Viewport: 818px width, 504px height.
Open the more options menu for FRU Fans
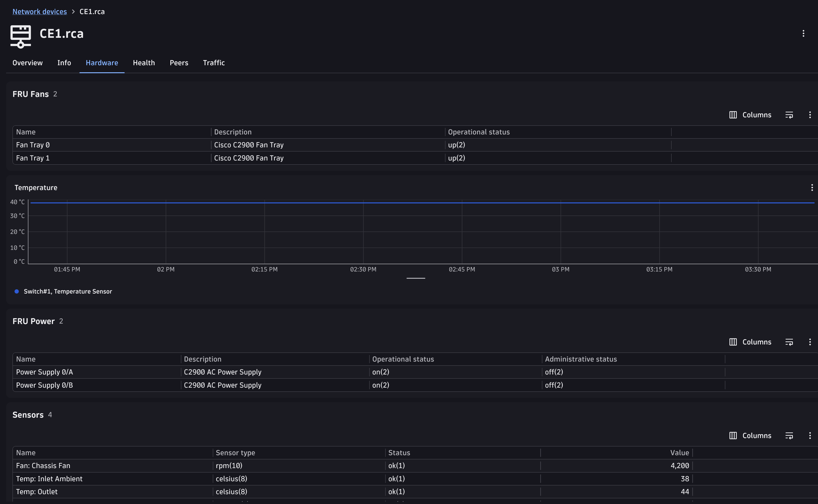(810, 115)
